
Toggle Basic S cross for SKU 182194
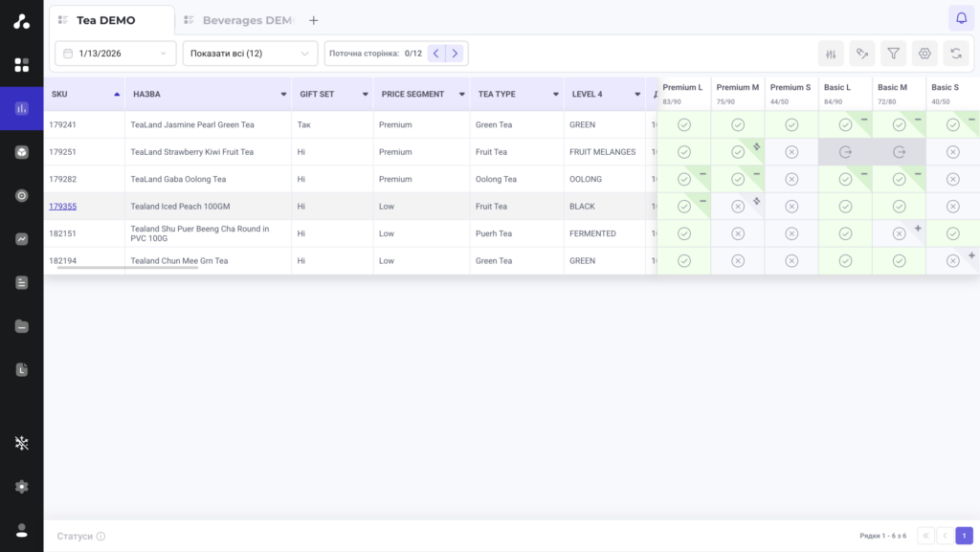(x=952, y=261)
